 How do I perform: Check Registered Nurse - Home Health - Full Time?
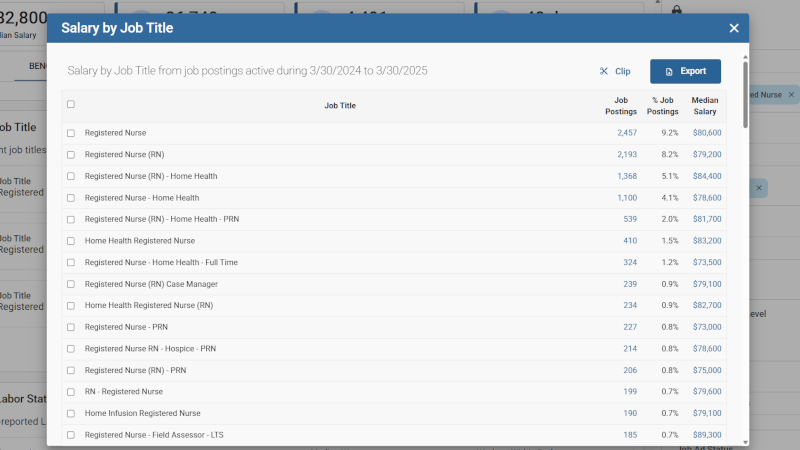(71, 262)
